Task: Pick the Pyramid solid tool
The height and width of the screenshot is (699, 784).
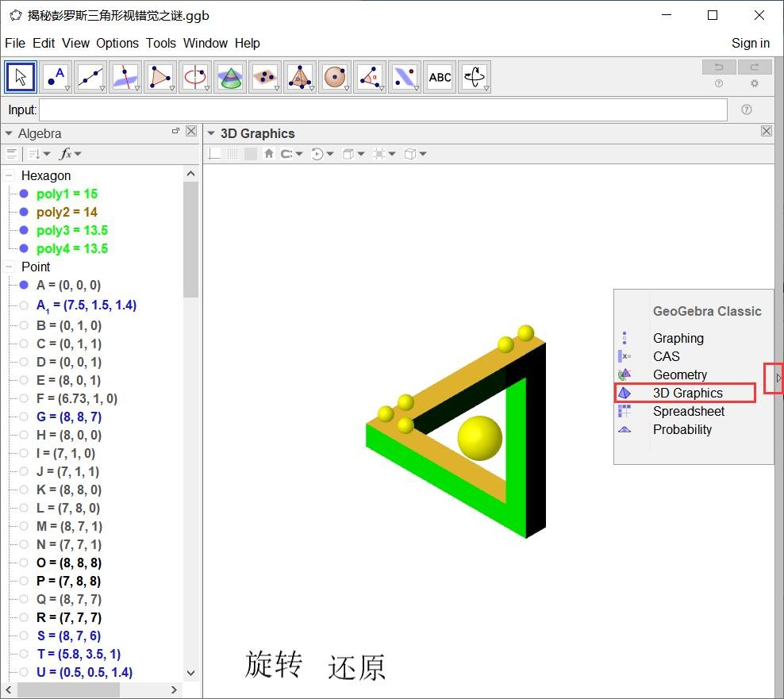Action: click(x=300, y=77)
